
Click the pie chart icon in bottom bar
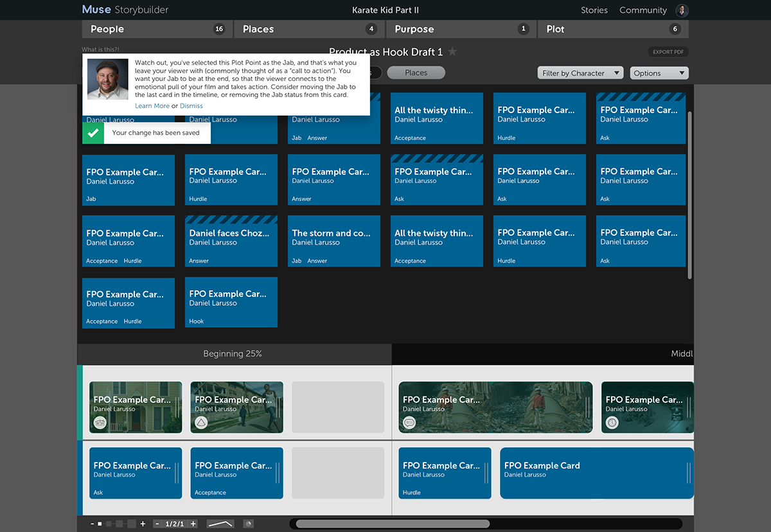(x=249, y=524)
